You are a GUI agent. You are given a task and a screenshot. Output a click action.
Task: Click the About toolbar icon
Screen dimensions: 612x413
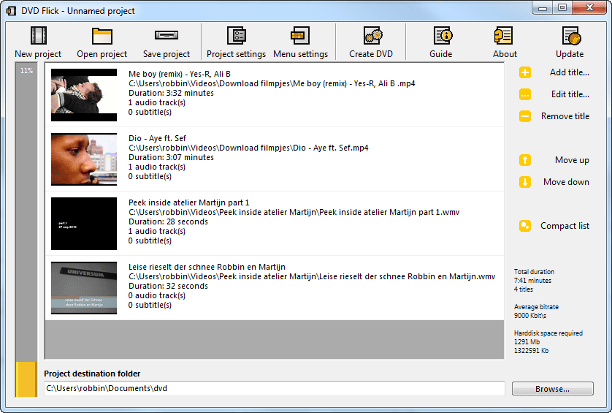(x=503, y=36)
